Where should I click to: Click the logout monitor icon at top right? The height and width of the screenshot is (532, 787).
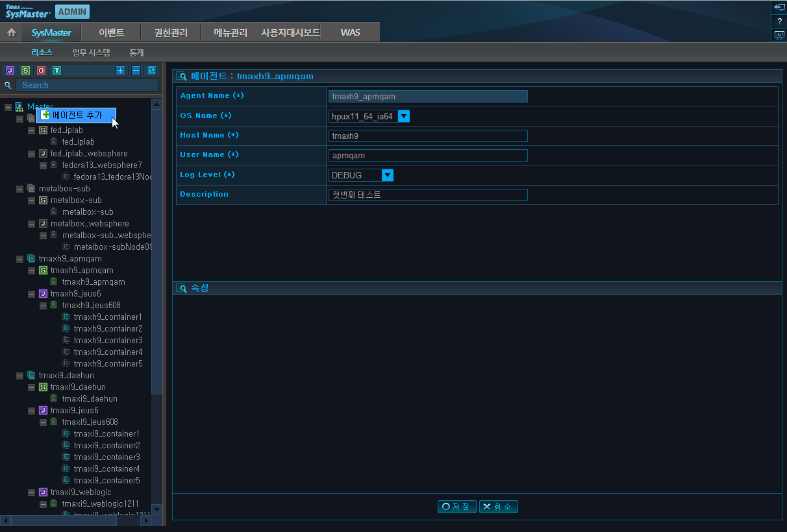coord(779,7)
